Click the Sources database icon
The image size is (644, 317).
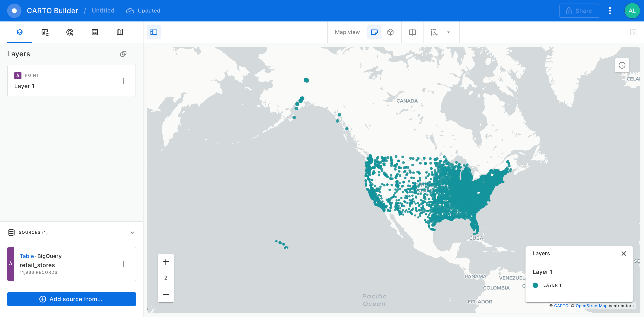point(11,232)
